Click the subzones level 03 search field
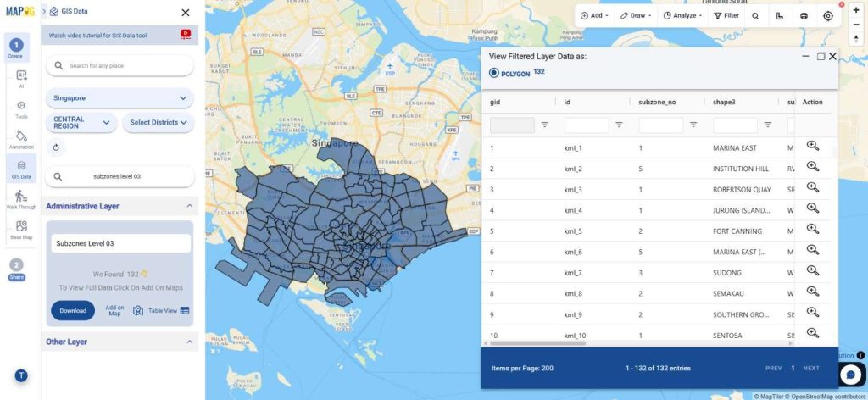The height and width of the screenshot is (400, 868). pos(120,177)
